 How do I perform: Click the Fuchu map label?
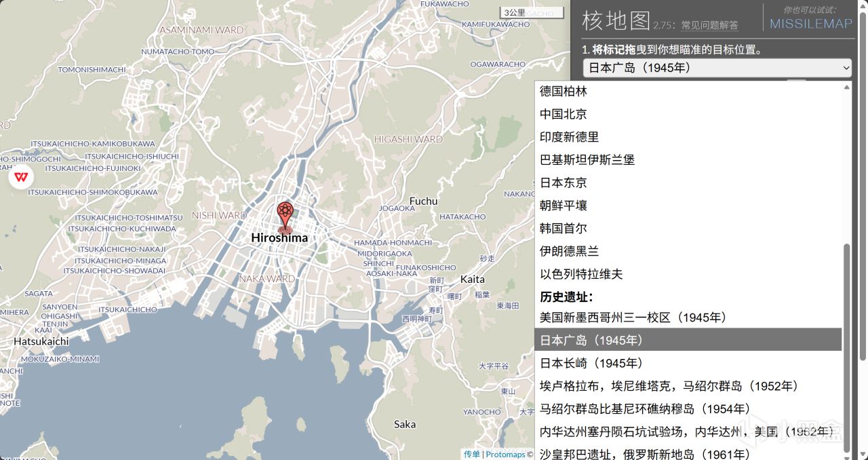point(424,201)
